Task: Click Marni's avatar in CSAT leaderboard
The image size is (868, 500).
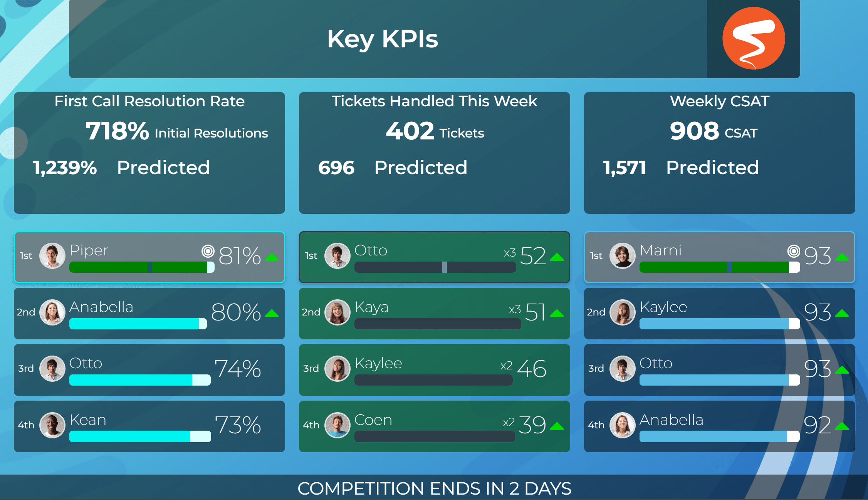Action: coord(623,256)
